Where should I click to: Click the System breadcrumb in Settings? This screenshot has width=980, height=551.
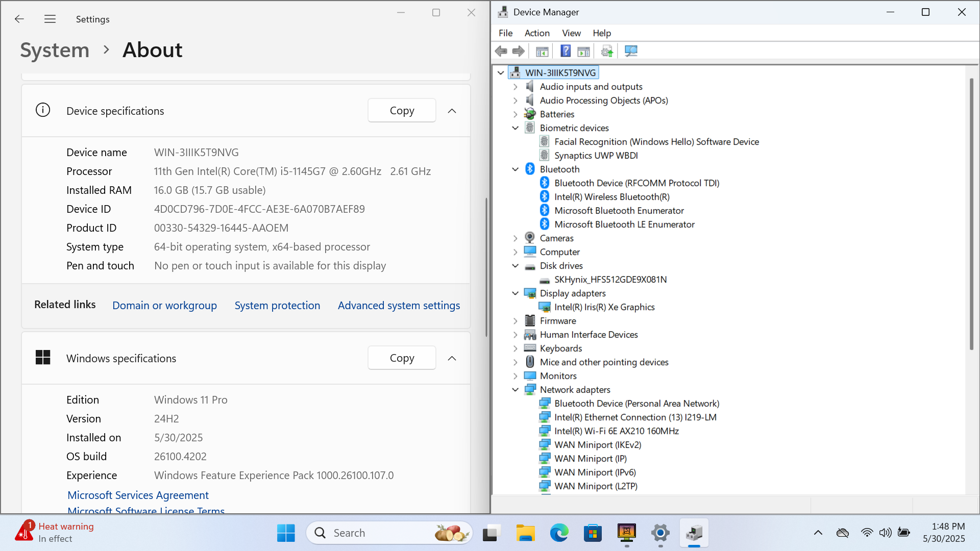[x=55, y=49]
